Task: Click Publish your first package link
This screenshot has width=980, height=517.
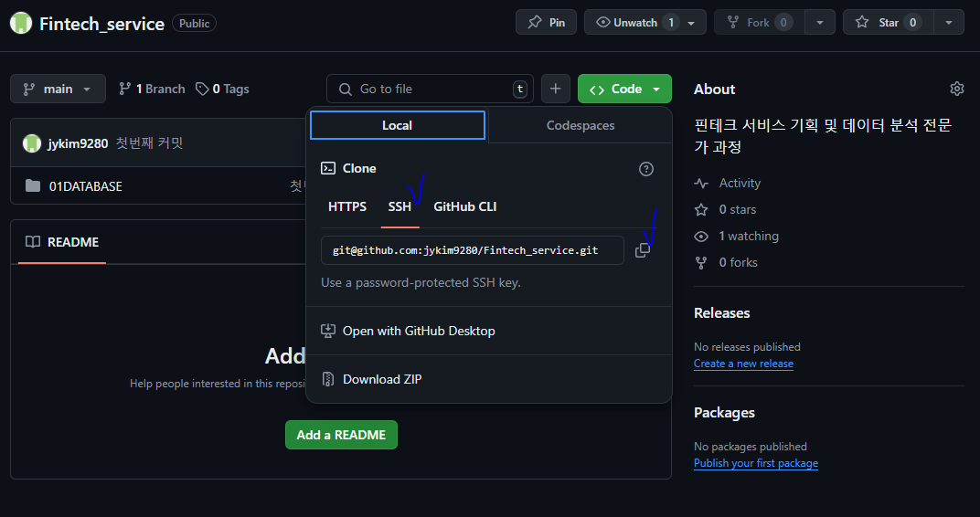Action: coord(756,463)
